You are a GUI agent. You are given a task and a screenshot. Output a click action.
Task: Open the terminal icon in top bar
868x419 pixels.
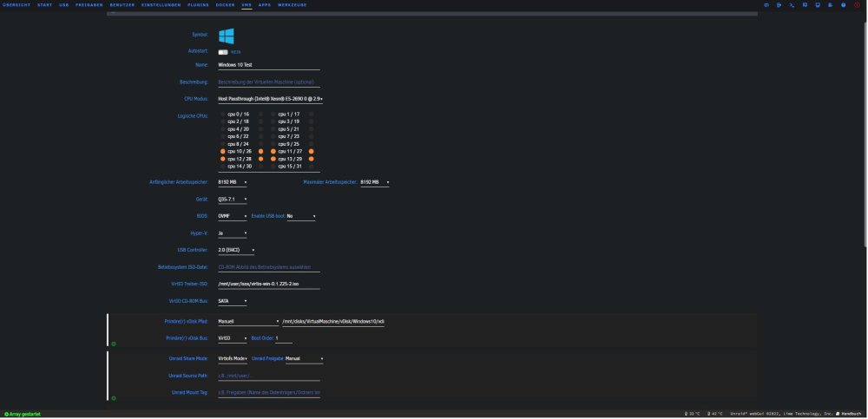click(792, 5)
